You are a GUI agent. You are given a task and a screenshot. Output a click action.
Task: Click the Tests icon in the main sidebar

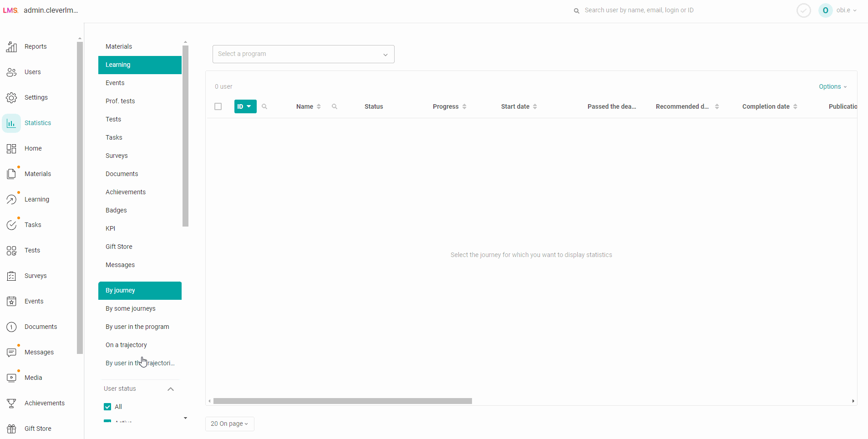click(12, 250)
